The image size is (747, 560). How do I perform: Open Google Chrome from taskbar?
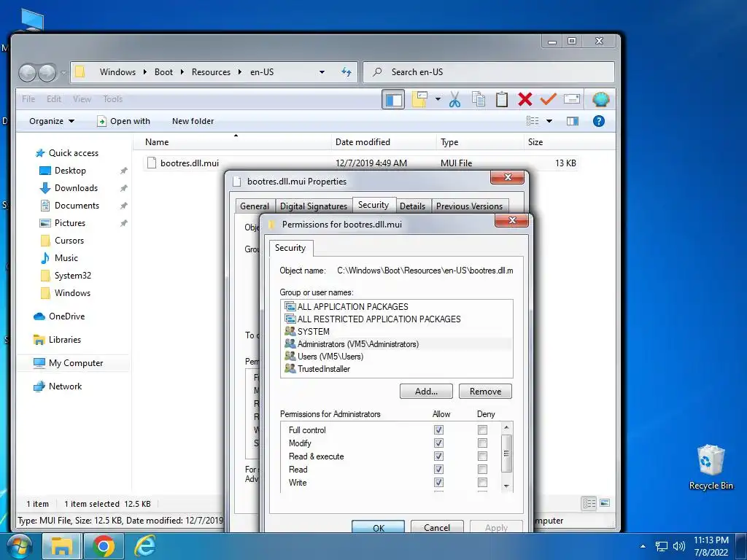104,545
